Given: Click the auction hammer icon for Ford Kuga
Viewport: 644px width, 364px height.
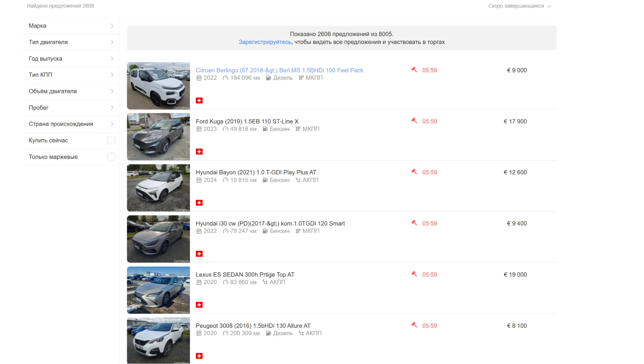Looking at the screenshot, I should (414, 121).
